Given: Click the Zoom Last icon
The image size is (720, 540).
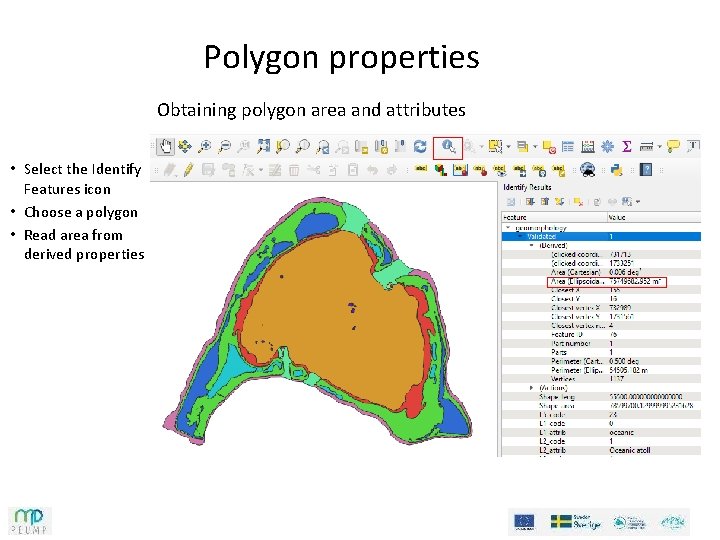Looking at the screenshot, I should (323, 147).
